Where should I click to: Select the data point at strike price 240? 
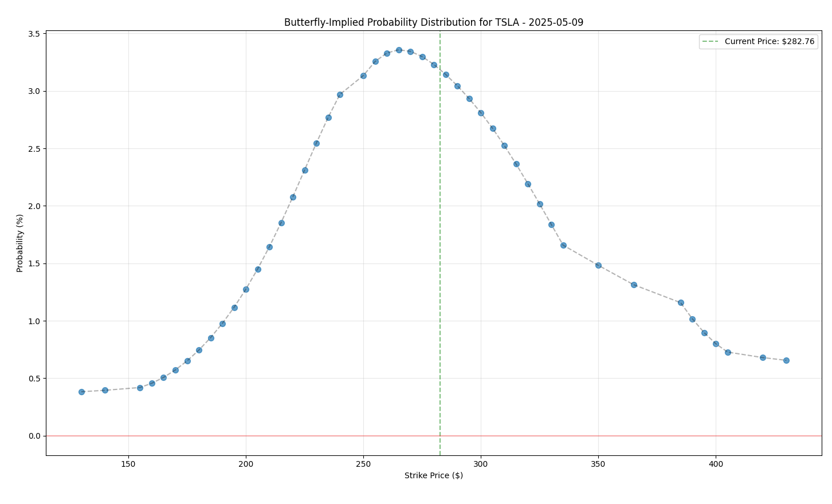[x=340, y=94]
